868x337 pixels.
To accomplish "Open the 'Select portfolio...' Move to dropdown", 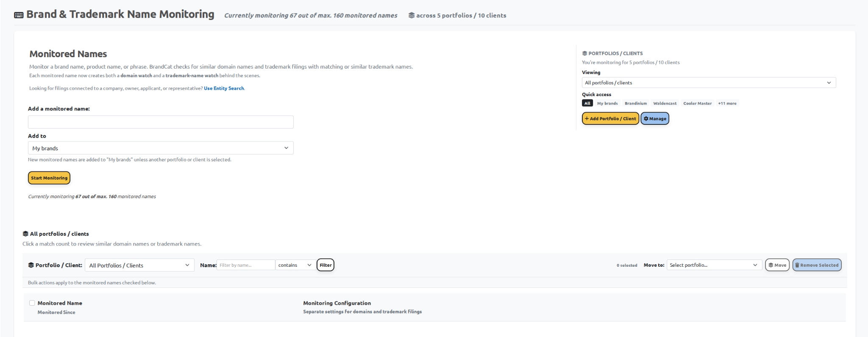I will [x=714, y=265].
